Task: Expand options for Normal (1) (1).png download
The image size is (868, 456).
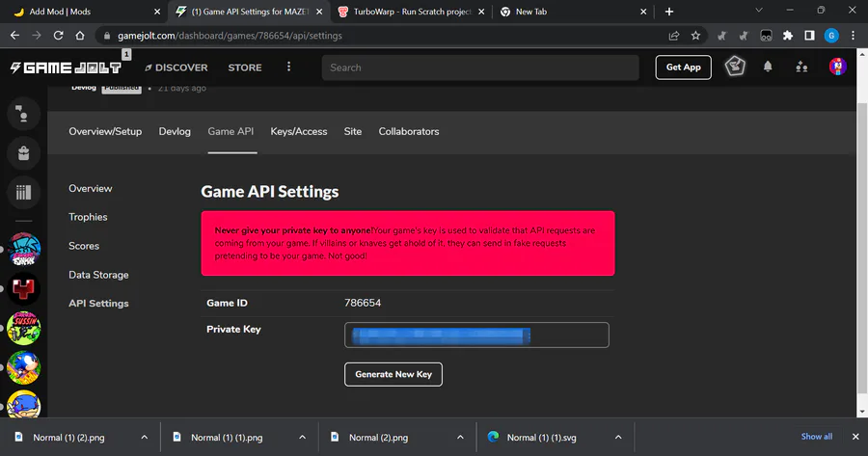Action: [x=302, y=437]
